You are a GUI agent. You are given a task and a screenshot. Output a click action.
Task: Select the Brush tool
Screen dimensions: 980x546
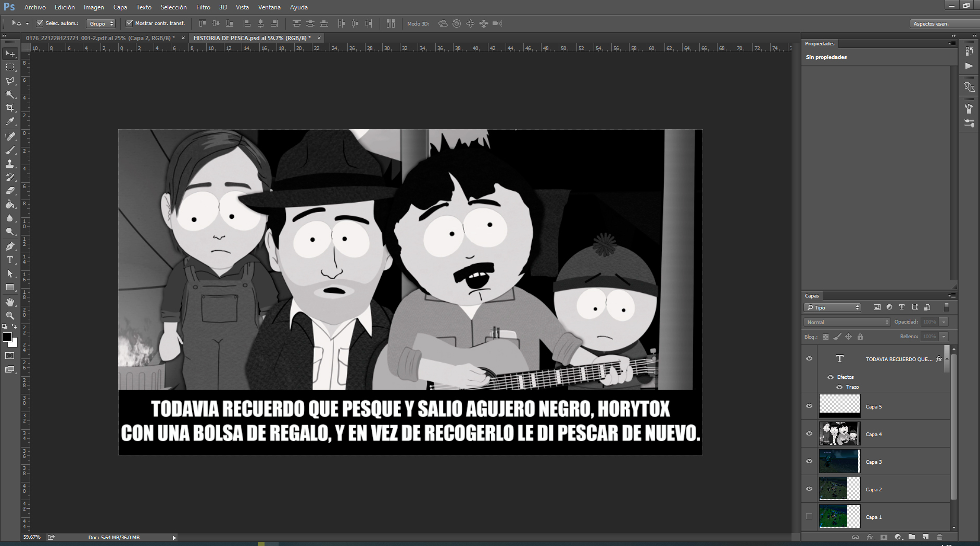[10, 150]
